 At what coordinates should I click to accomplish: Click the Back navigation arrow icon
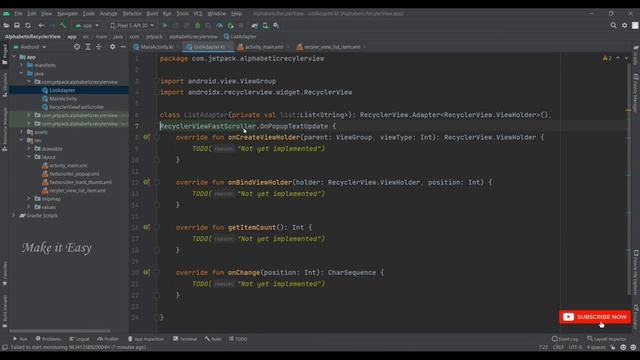[x=41, y=25]
